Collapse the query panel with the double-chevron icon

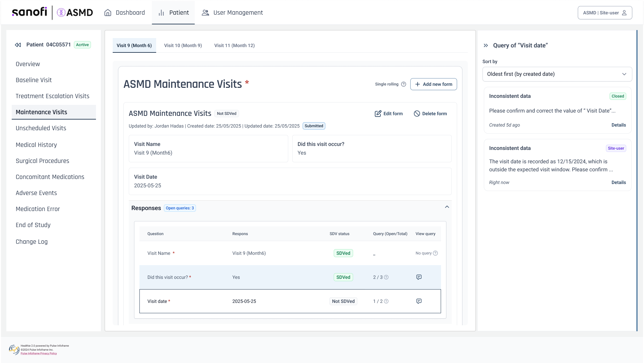click(486, 45)
